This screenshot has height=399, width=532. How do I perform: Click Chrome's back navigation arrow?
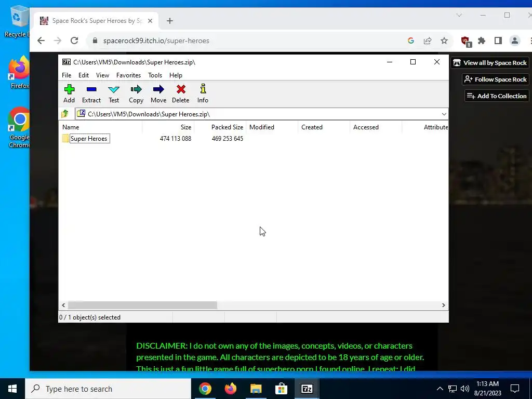pyautogui.click(x=41, y=41)
